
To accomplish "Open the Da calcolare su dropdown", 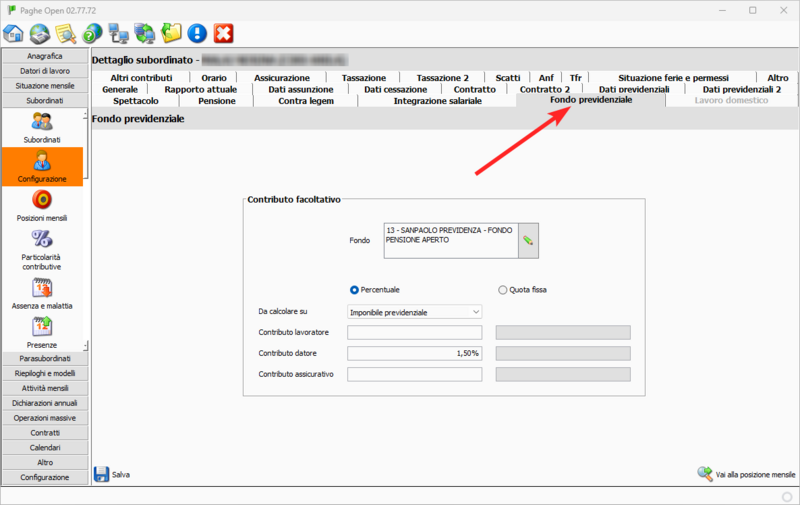I will point(415,312).
